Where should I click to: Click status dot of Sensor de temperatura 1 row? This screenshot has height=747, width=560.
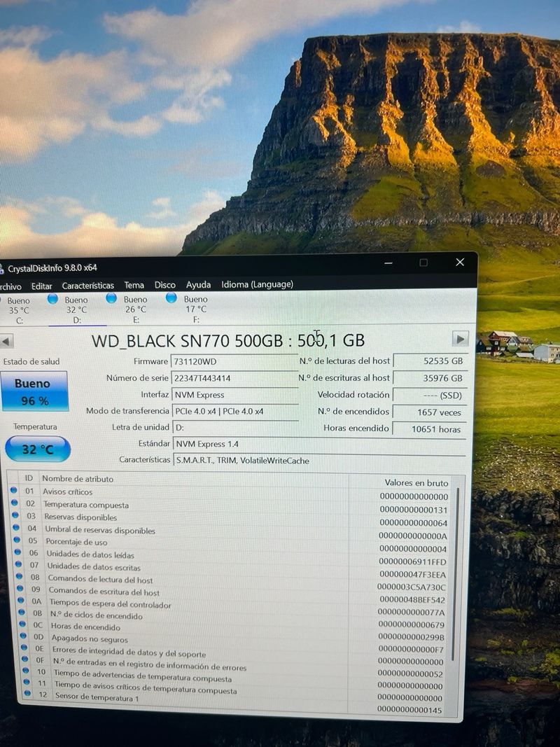pyautogui.click(x=27, y=694)
